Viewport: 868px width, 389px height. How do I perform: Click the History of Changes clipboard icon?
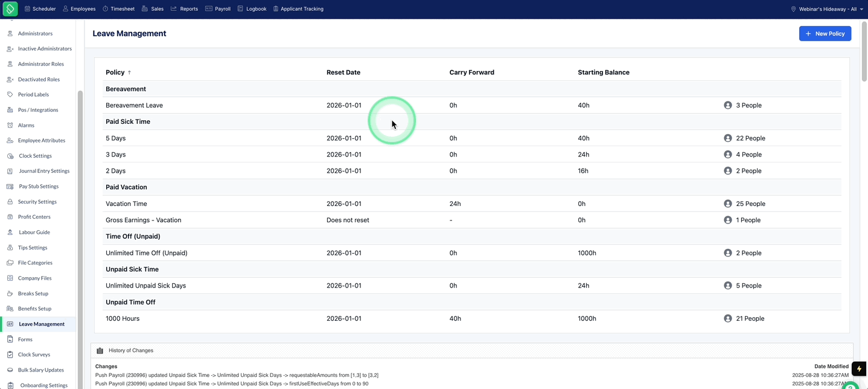[x=100, y=350]
